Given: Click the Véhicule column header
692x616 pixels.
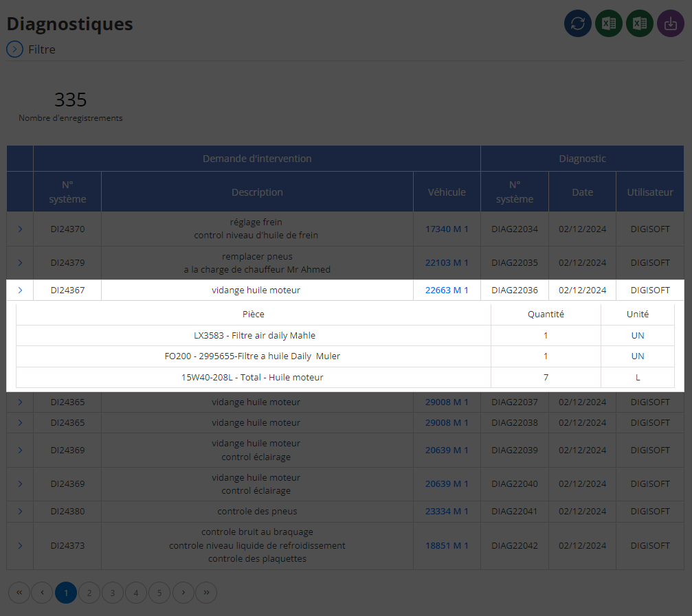Looking at the screenshot, I should coord(447,192).
